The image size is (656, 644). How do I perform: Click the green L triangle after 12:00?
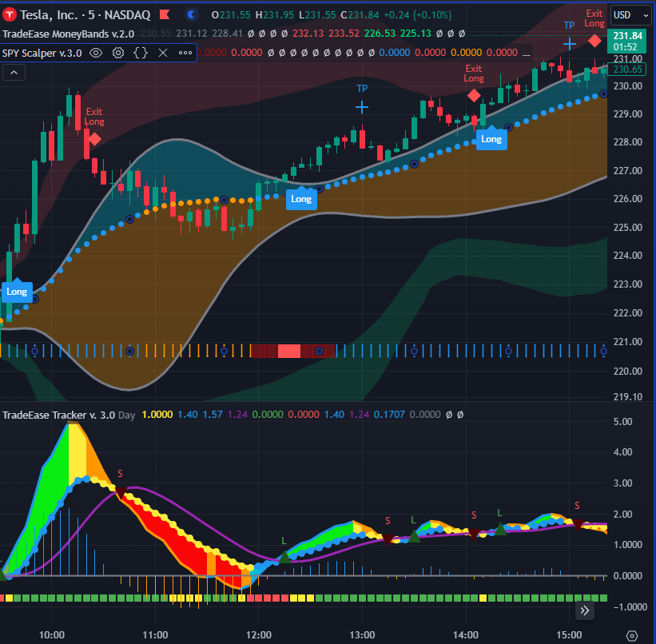(x=284, y=557)
